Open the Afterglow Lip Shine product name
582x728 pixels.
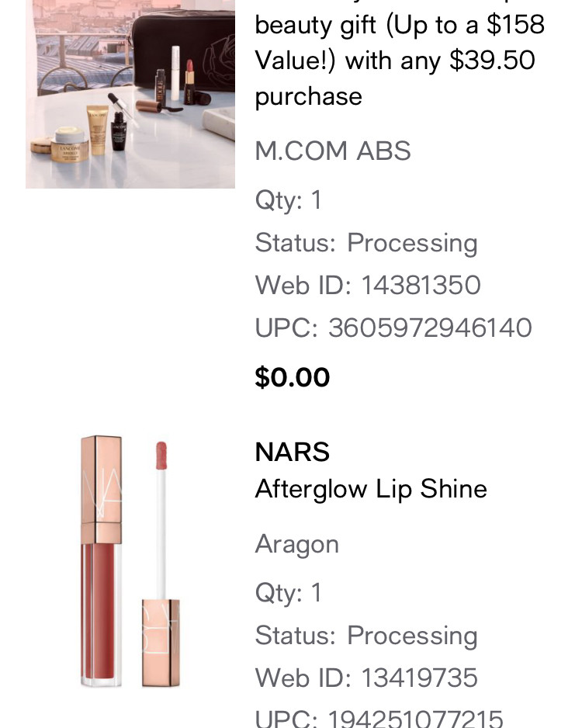[371, 489]
